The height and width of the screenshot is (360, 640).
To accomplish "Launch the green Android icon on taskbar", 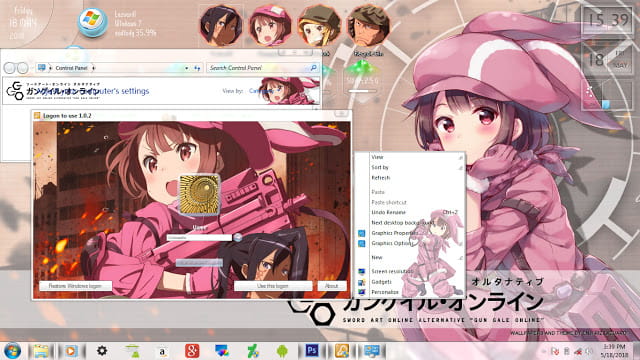I will point(282,351).
